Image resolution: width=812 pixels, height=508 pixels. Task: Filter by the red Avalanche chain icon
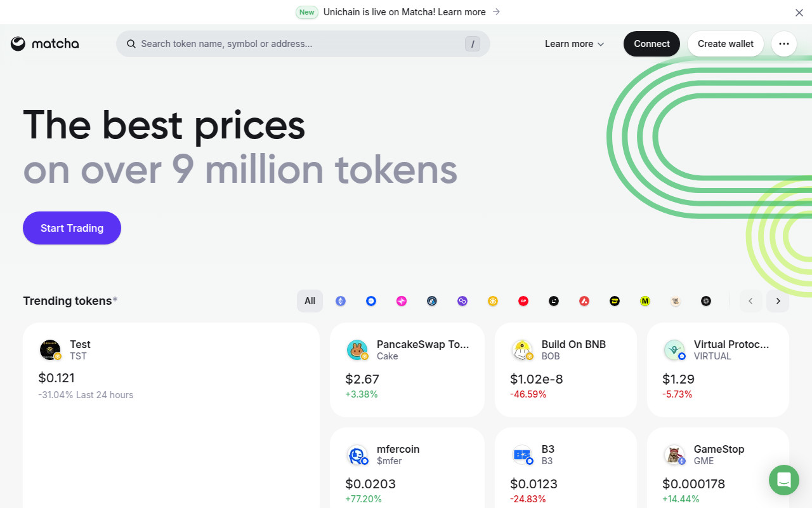point(584,301)
